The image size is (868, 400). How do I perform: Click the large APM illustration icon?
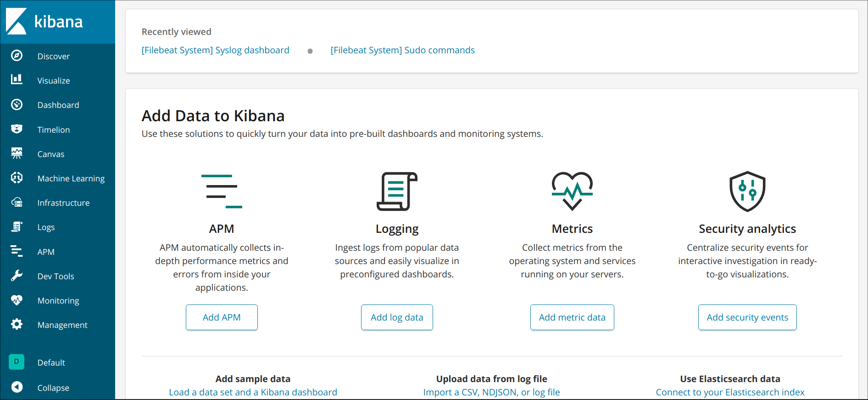(x=222, y=192)
